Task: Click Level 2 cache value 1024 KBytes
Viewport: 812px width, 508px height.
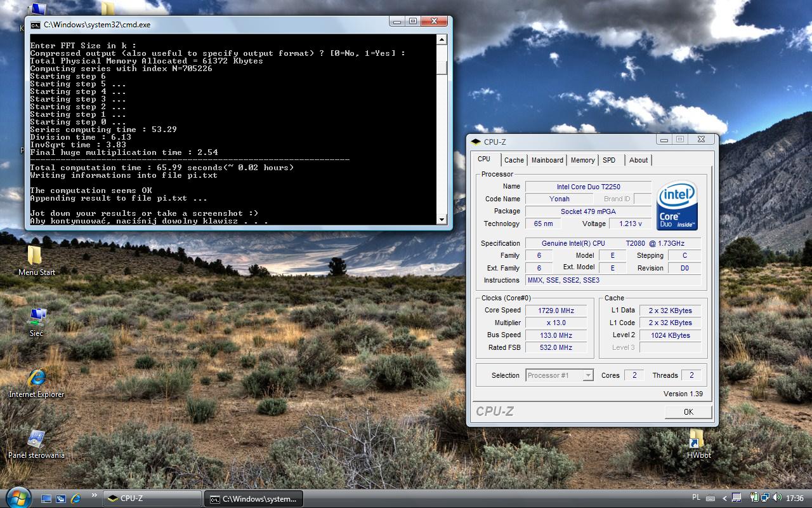Action: click(670, 335)
